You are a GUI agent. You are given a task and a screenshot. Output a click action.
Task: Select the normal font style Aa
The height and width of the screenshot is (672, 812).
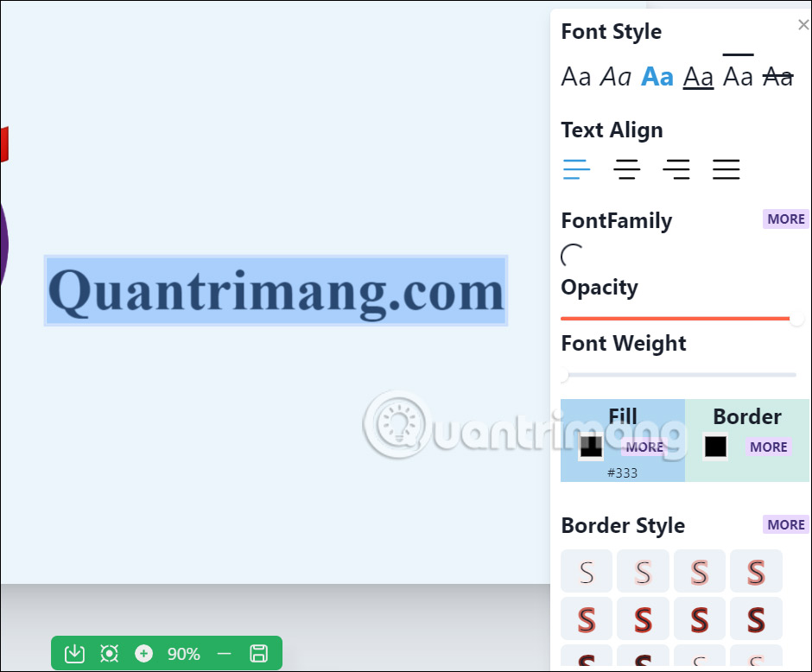point(576,78)
